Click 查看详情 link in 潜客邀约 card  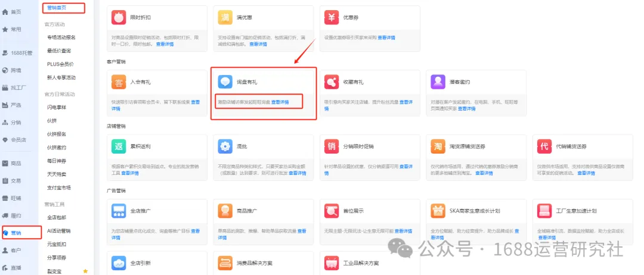click(x=466, y=108)
